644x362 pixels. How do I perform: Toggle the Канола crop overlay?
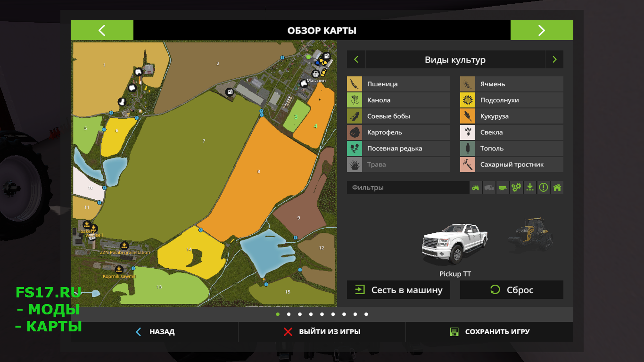[x=398, y=100]
